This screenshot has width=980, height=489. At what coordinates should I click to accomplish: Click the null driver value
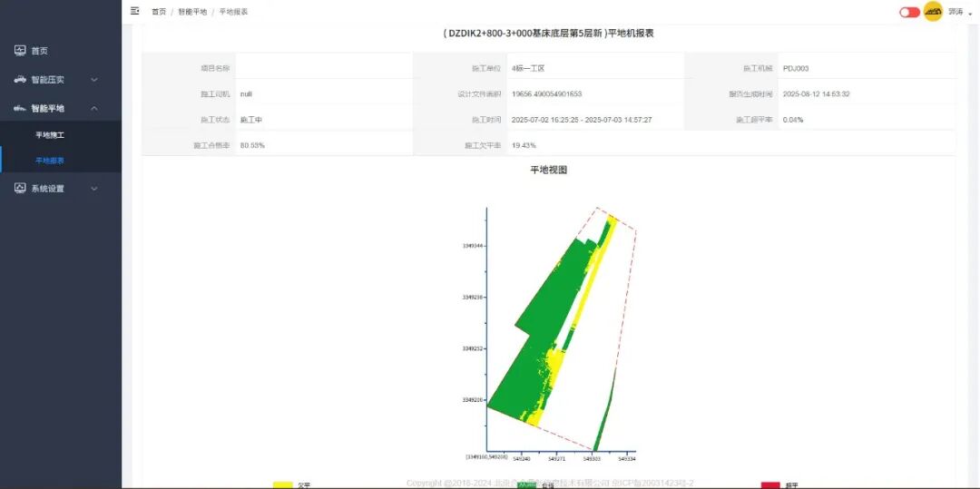click(x=246, y=93)
